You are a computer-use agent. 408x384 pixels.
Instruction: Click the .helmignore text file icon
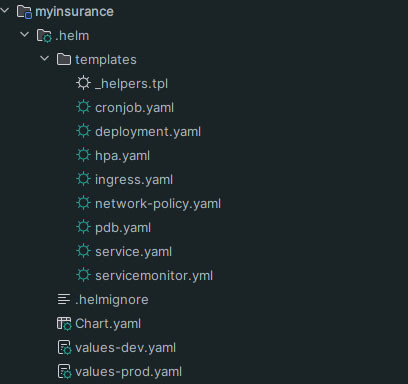coord(64,299)
